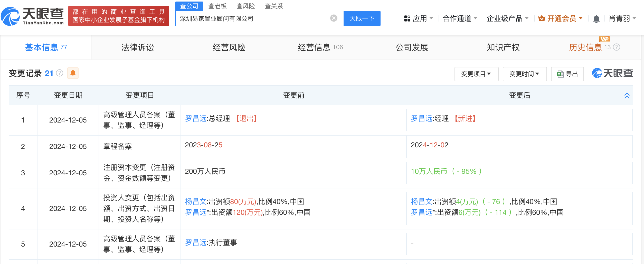Viewport: 644px width, 264px height.
Task: Click the 变更日期 column header
Action: pos(68,95)
